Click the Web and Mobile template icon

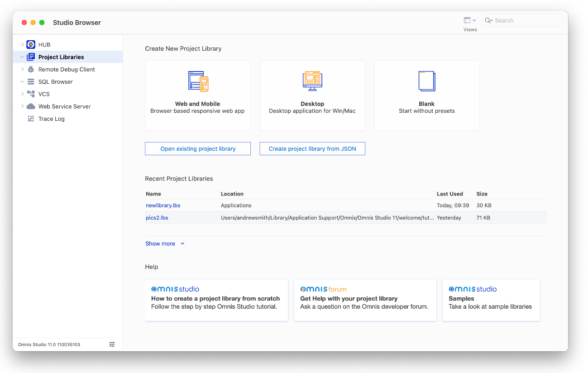(198, 81)
